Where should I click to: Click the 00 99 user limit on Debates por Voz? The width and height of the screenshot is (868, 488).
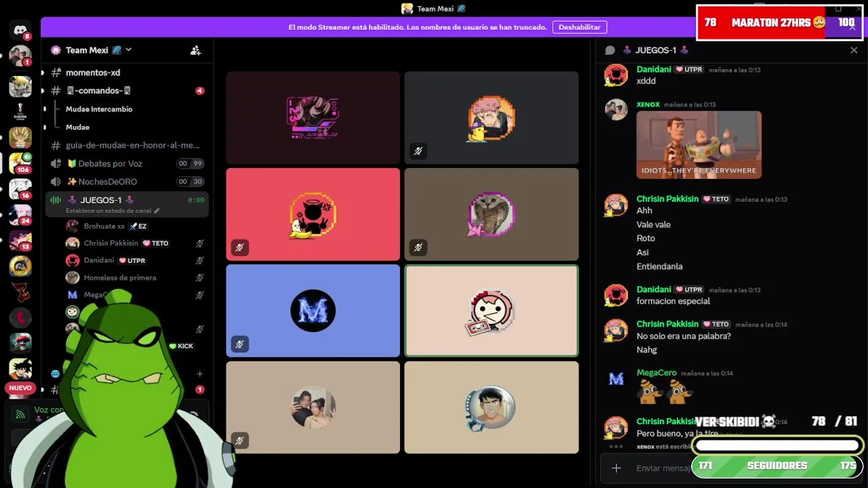click(190, 163)
